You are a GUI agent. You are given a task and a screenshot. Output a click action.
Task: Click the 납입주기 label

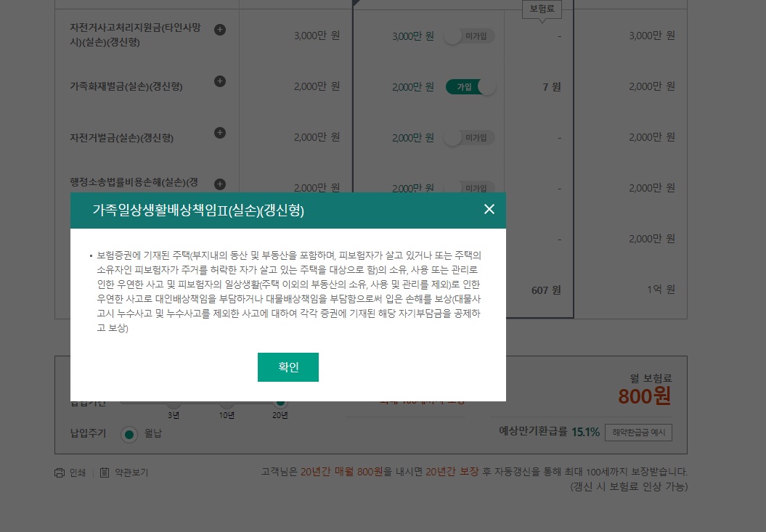[x=88, y=433]
